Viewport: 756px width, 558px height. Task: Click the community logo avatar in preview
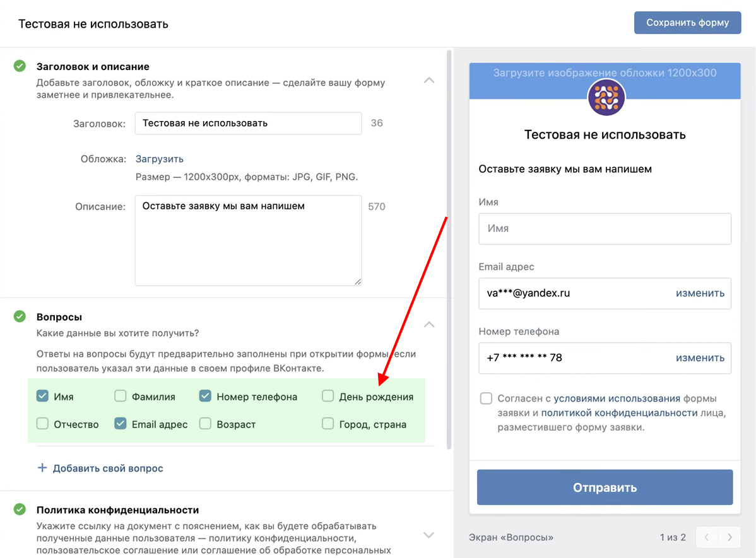(x=606, y=98)
